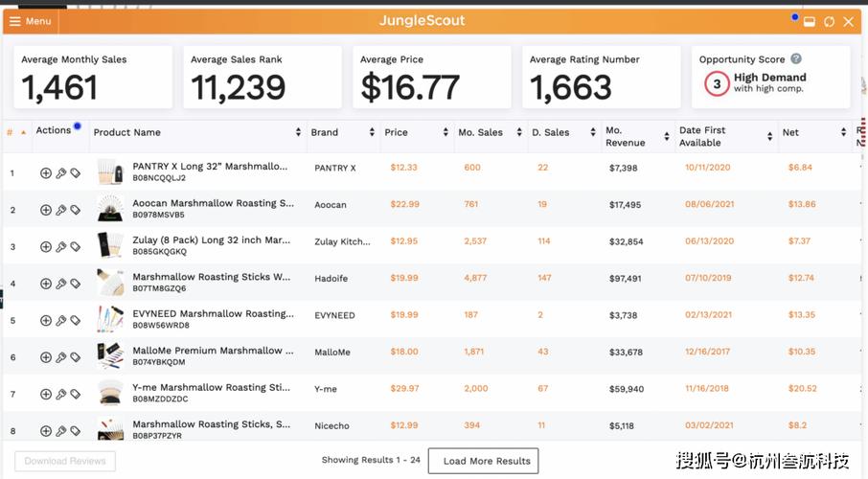Sort by row number column header
This screenshot has width=868, height=479.
(15, 132)
